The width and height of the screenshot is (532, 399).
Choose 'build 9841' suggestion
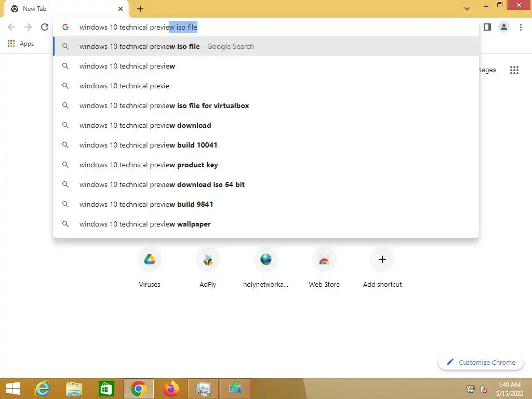[266, 204]
